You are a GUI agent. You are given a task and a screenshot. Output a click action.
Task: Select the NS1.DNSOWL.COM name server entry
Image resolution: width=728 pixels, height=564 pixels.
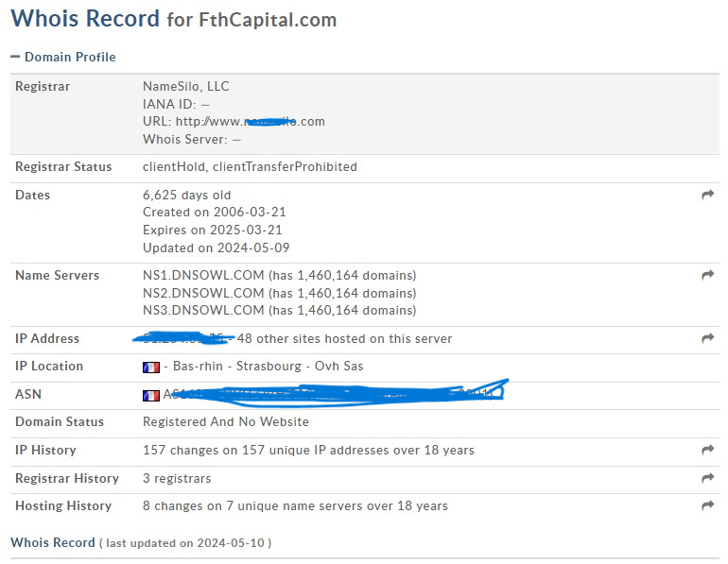[203, 275]
